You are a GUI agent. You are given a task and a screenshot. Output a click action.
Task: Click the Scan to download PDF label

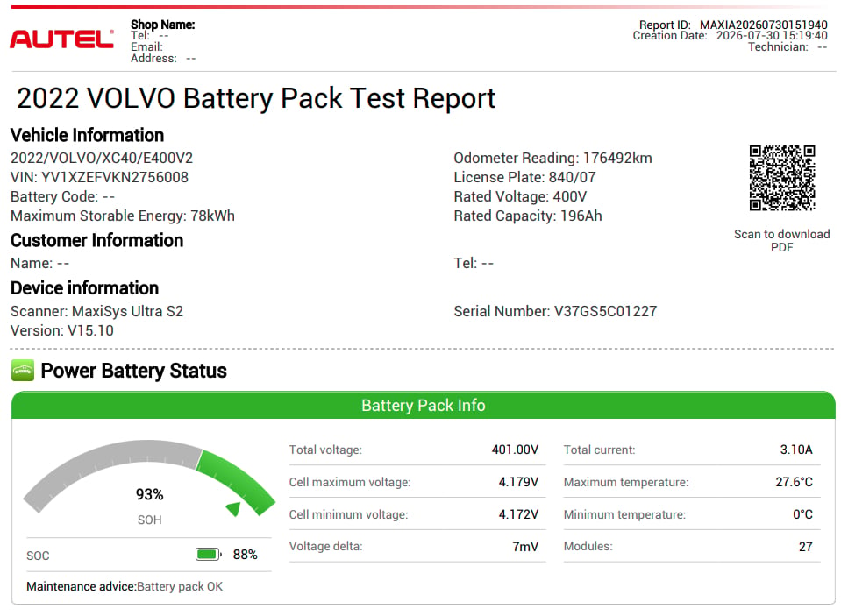tap(781, 241)
